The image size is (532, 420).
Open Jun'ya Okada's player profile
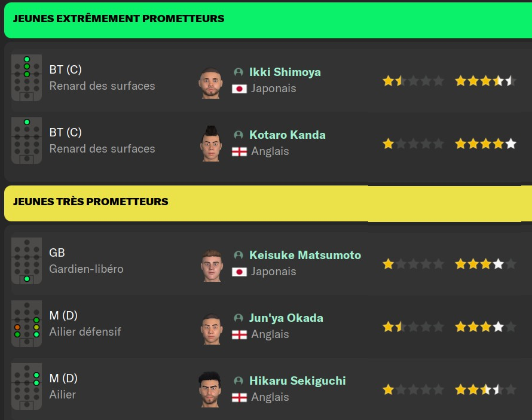286,318
